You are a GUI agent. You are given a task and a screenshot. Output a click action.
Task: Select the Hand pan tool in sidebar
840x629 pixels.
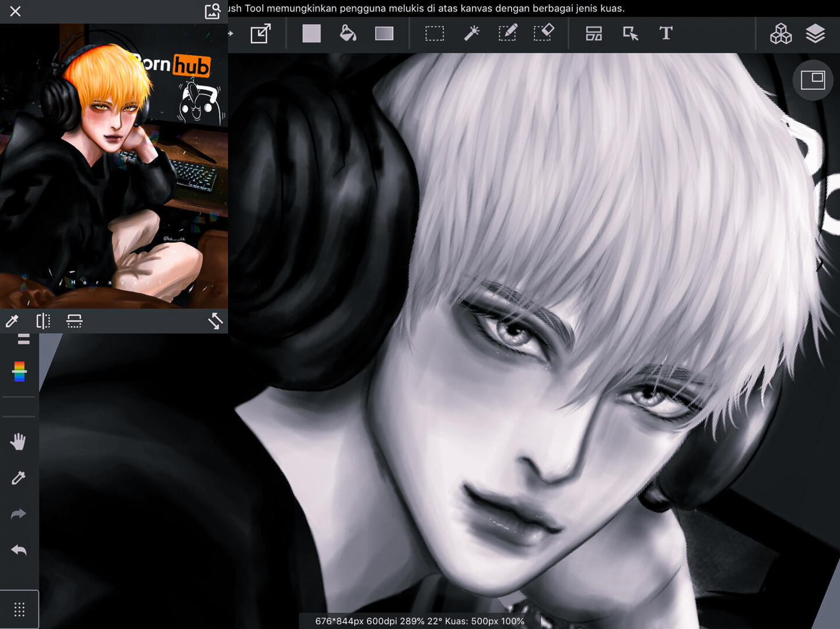click(19, 442)
